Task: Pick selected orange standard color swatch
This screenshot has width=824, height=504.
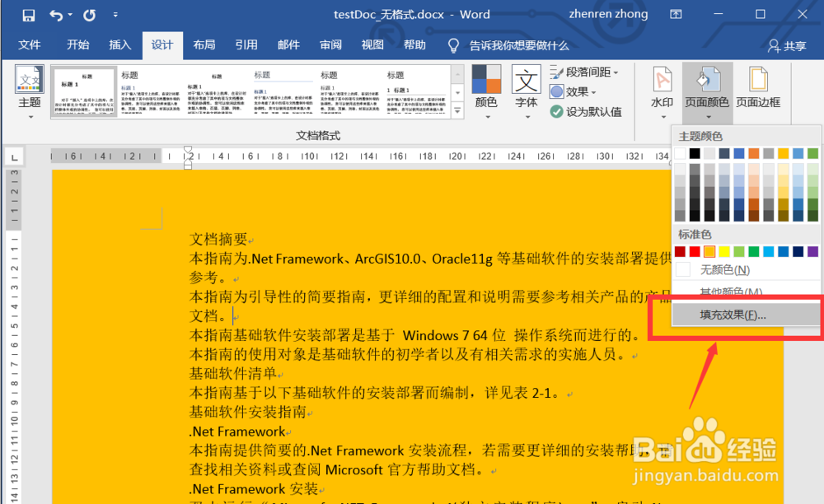Action: coord(709,251)
